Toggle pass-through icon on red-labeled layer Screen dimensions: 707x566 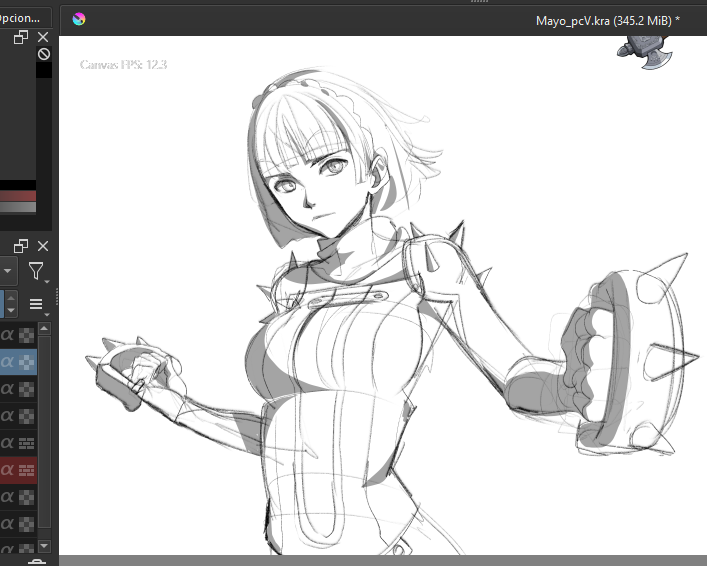(x=27, y=471)
